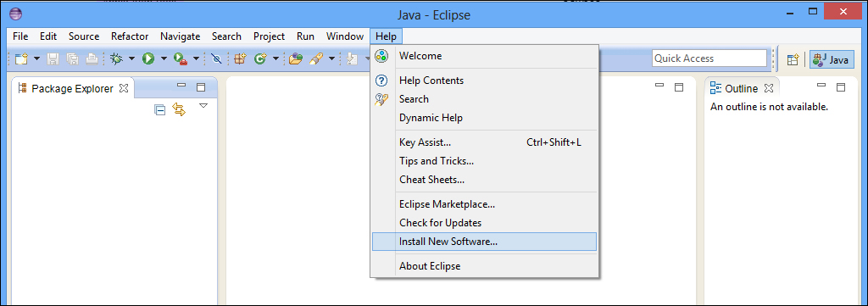Screen dimensions: 868x306
Task: Switch to the Java perspective button
Action: (x=832, y=59)
